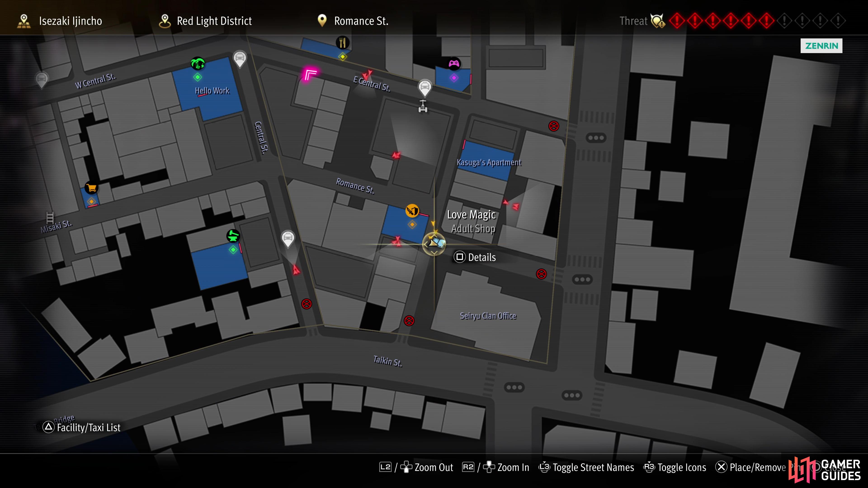Click Zoom In control
The width and height of the screenshot is (868, 488).
(x=496, y=467)
